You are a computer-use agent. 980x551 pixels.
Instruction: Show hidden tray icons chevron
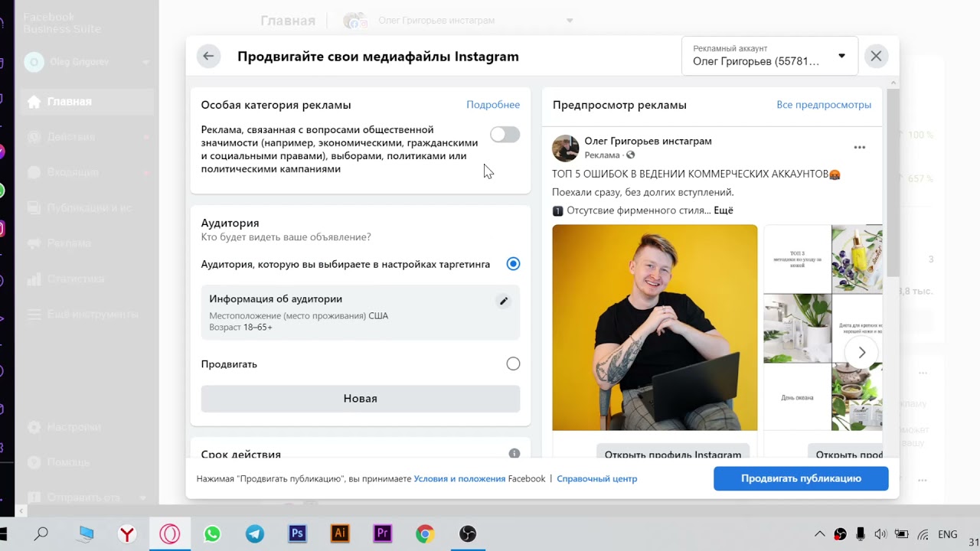[820, 534]
